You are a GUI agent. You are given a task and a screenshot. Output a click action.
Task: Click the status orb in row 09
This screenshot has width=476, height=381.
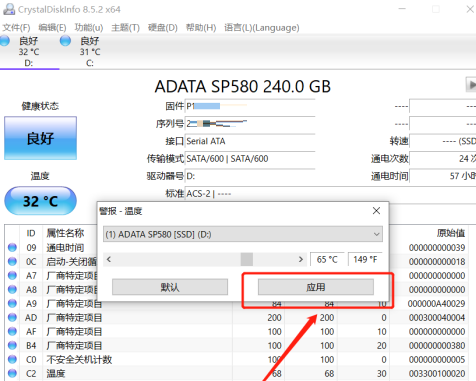12,247
